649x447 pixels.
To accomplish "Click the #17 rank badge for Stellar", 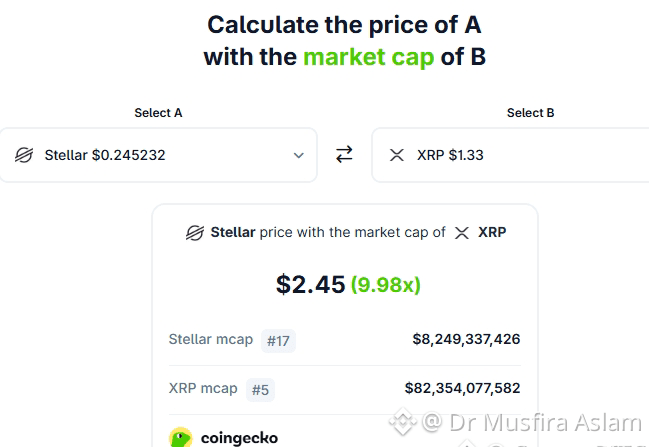I will coord(278,341).
